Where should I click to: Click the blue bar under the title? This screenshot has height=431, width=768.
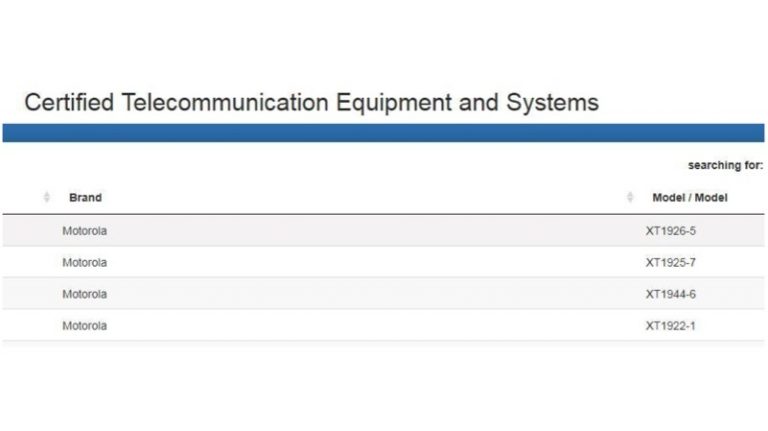(383, 133)
